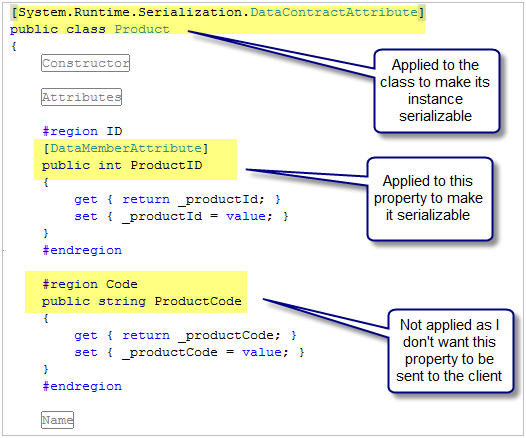Expand the collapsed Name region
The width and height of the screenshot is (526, 438).
(57, 420)
